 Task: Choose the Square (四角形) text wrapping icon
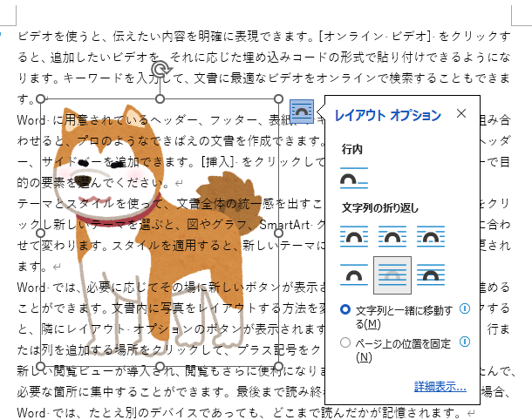coord(354,236)
